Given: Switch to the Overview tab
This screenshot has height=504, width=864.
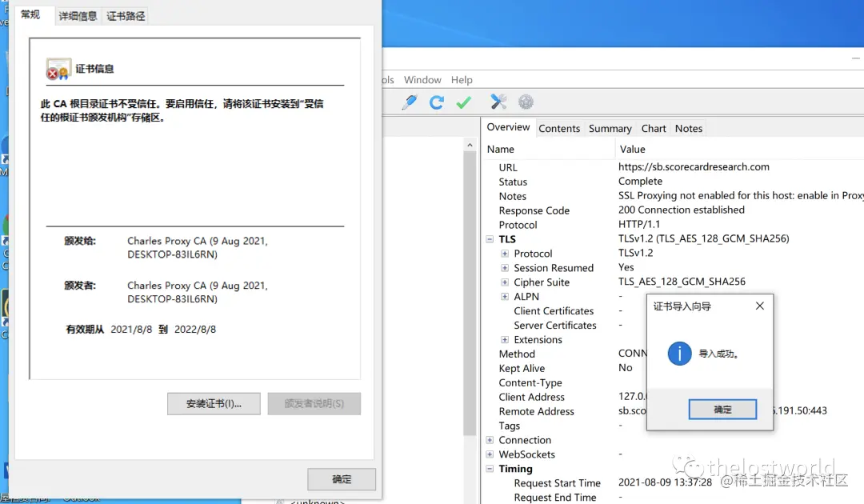Looking at the screenshot, I should point(508,127).
